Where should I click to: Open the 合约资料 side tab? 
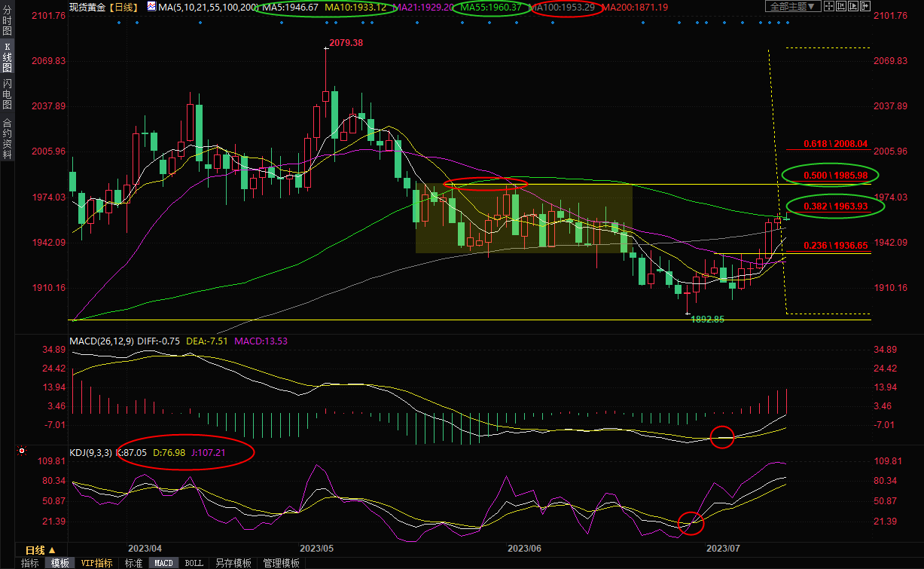tap(7, 138)
